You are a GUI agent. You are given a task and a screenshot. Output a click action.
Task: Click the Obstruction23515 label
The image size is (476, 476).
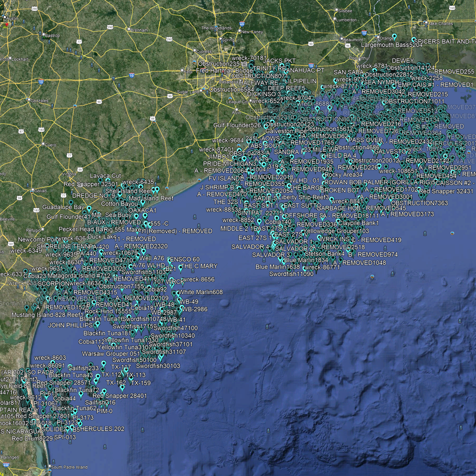[222, 64]
